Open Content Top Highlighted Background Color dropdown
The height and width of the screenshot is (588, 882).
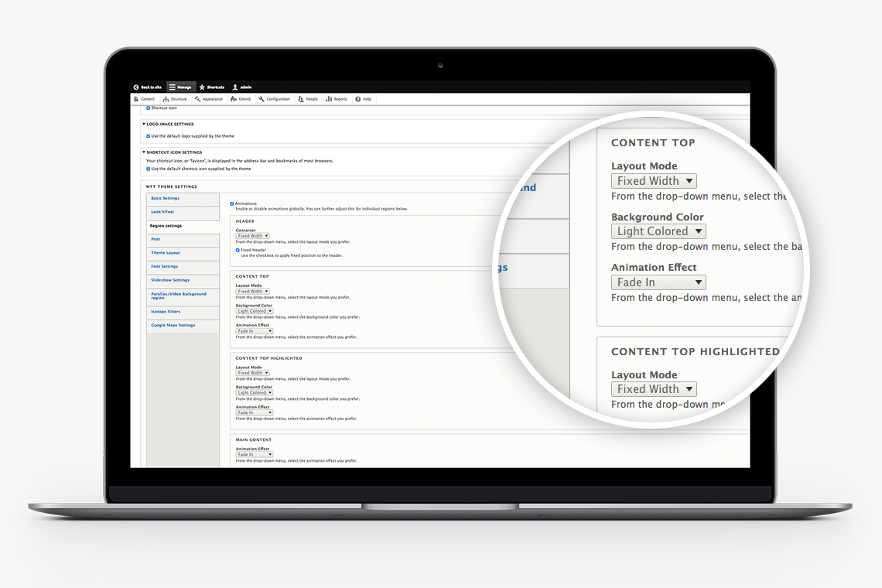click(255, 393)
